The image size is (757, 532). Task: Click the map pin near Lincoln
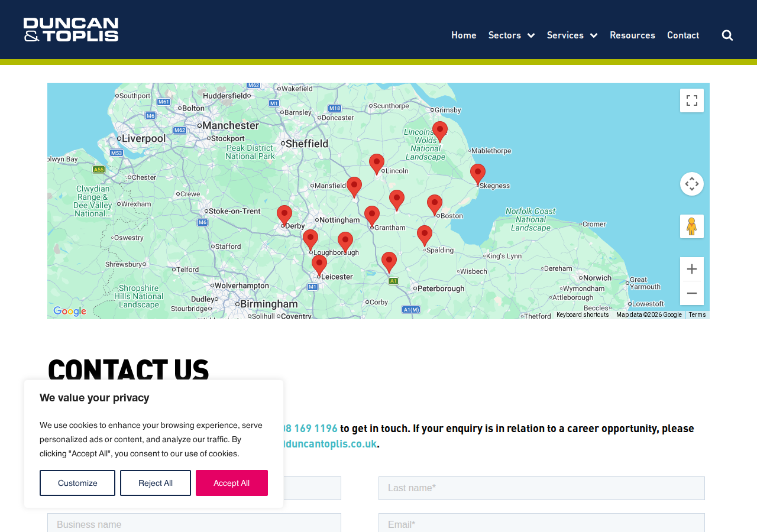tap(377, 164)
